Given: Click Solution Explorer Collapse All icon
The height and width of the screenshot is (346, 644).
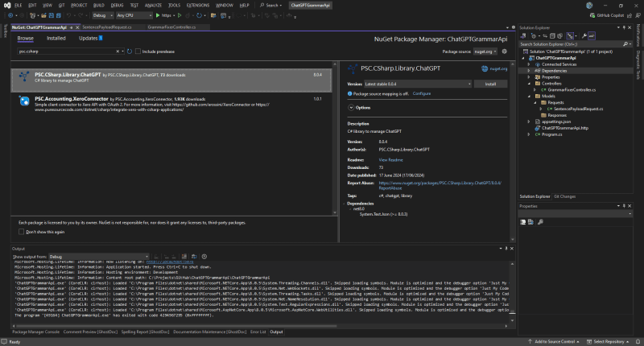Looking at the screenshot, I should [552, 36].
